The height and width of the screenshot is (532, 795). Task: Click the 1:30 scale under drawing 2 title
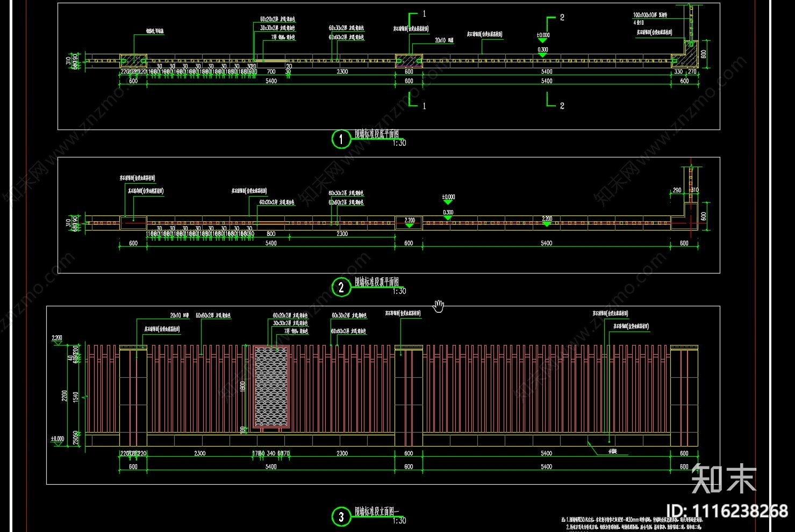point(399,291)
